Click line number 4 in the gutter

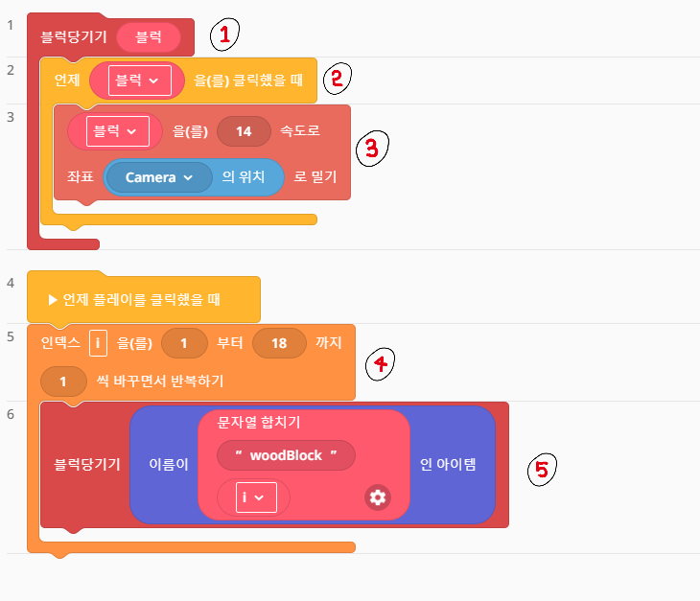(10, 283)
